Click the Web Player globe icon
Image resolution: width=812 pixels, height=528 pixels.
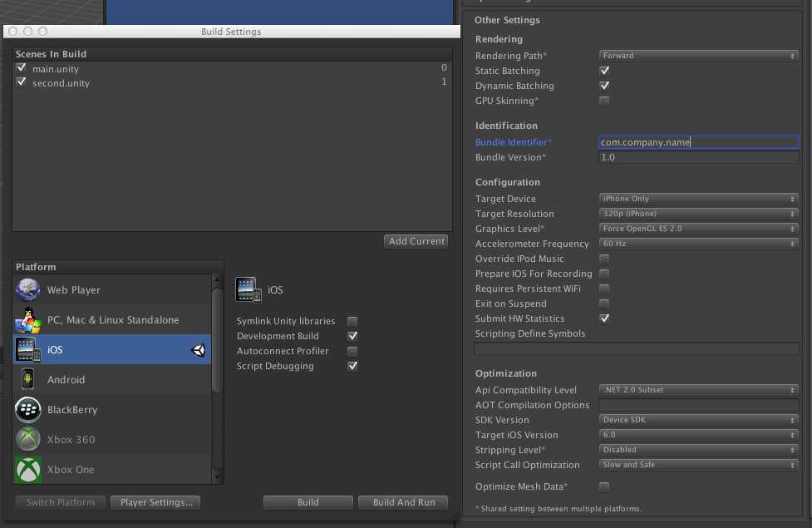point(28,289)
